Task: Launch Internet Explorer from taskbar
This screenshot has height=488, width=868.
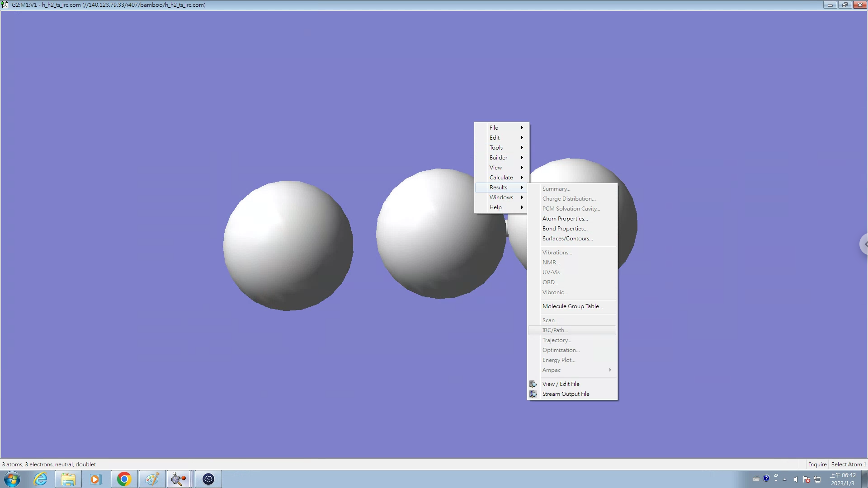Action: [41, 479]
